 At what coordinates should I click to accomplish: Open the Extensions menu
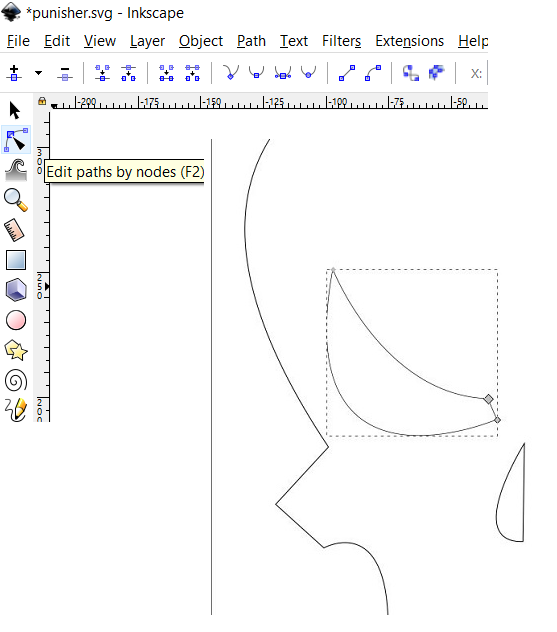[409, 41]
